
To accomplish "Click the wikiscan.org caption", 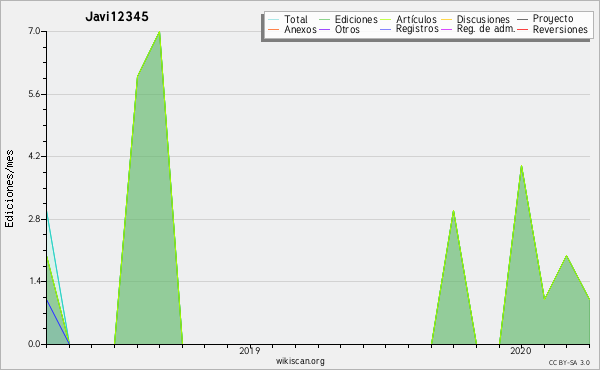I will pos(300,361).
